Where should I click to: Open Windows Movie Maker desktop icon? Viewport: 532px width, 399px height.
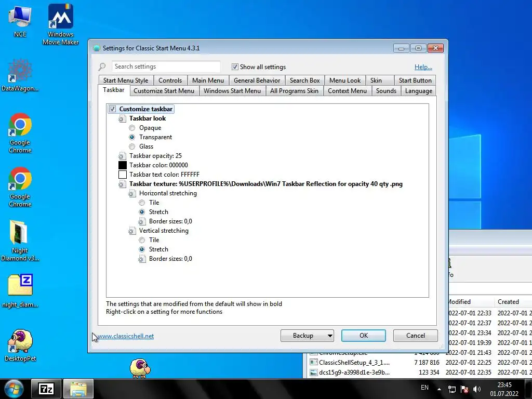click(60, 24)
